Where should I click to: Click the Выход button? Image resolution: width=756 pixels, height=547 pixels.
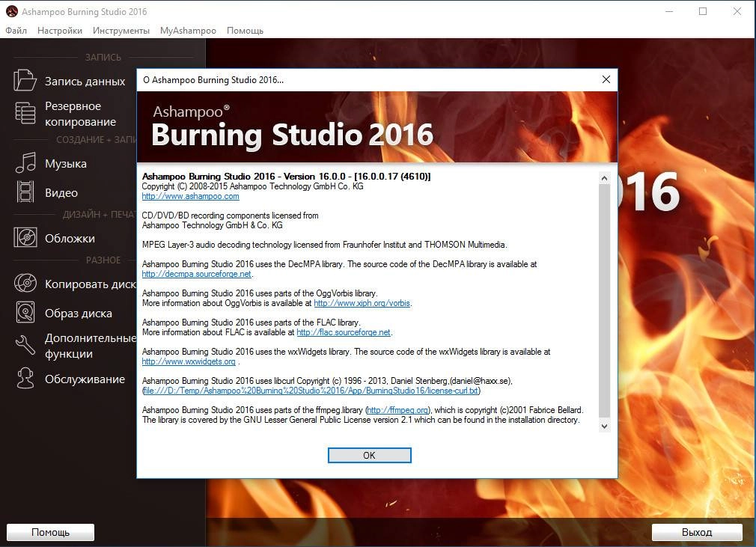[x=697, y=532]
